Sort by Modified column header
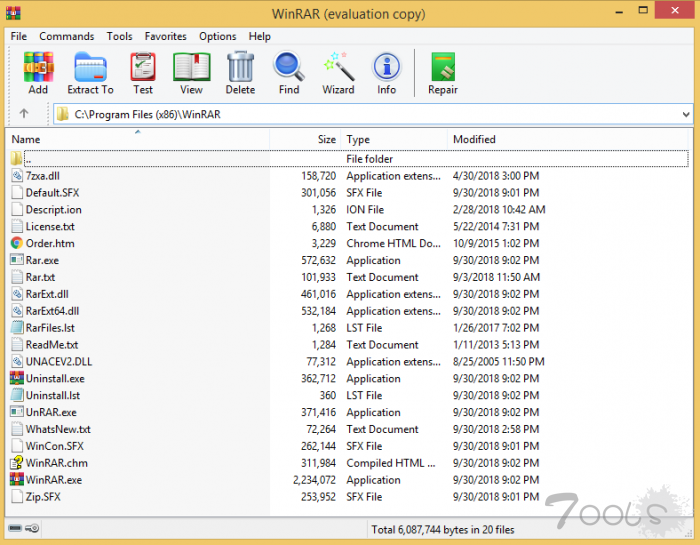 click(x=474, y=140)
